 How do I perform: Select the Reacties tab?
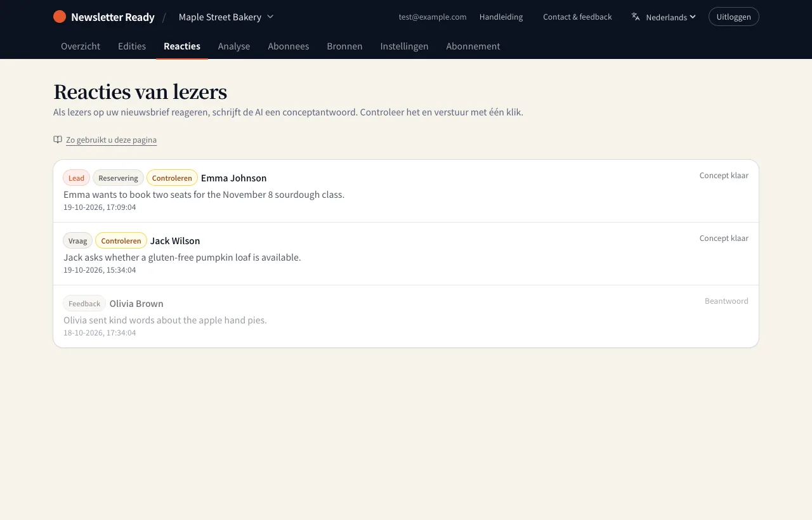tap(182, 46)
